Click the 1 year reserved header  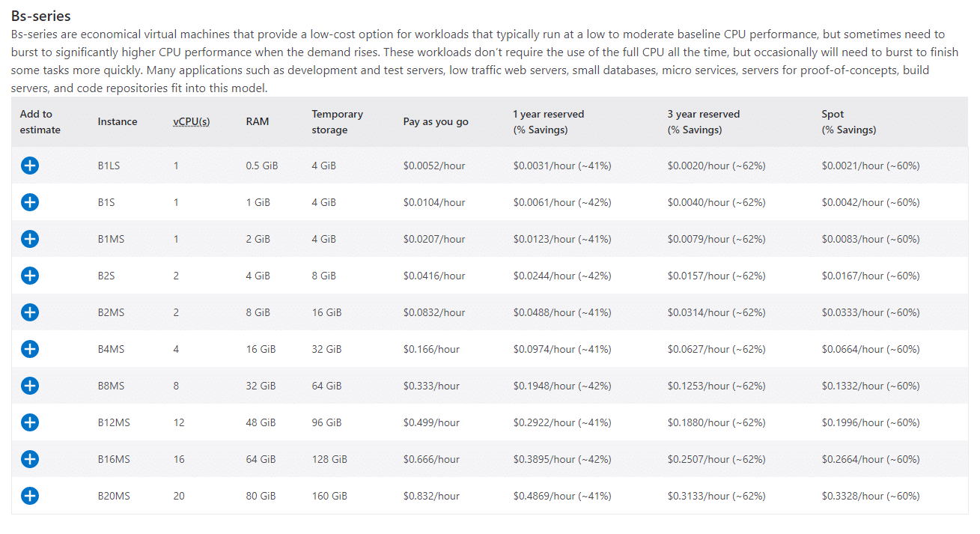click(548, 122)
